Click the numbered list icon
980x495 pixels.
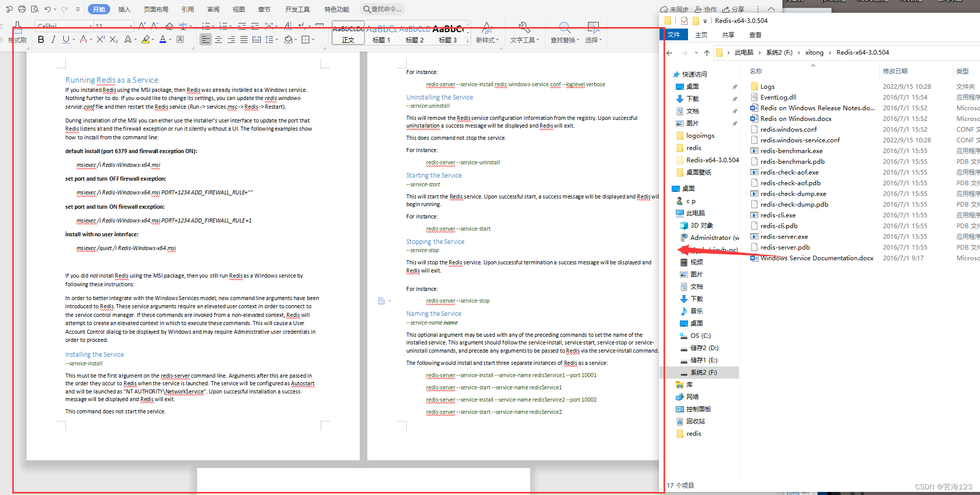pos(223,26)
